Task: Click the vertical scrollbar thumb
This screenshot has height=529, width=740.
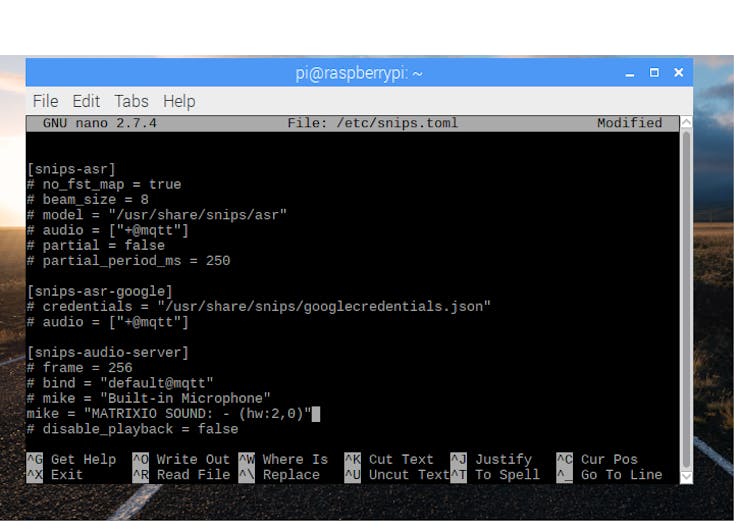Action: pyautogui.click(x=686, y=300)
